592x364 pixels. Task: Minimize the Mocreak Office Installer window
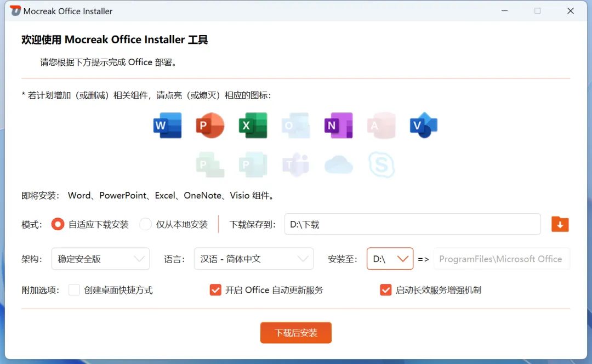(x=504, y=11)
